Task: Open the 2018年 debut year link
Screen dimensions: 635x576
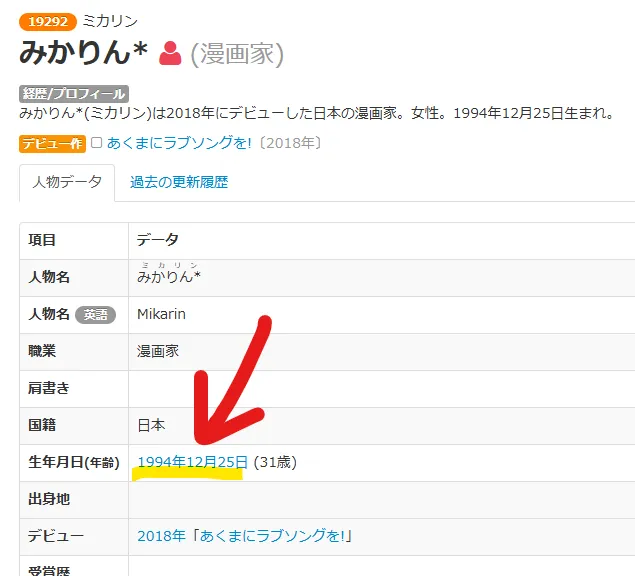Action: tap(161, 536)
